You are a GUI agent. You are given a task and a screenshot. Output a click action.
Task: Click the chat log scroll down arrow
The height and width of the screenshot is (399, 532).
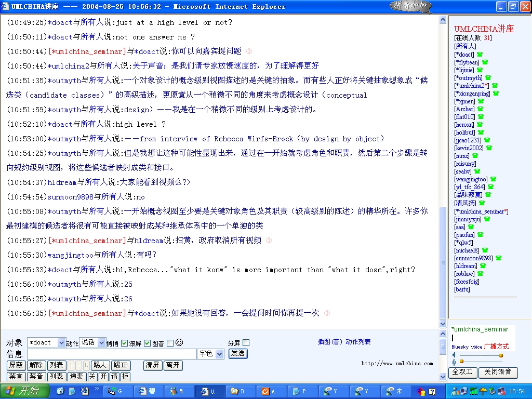click(x=443, y=324)
